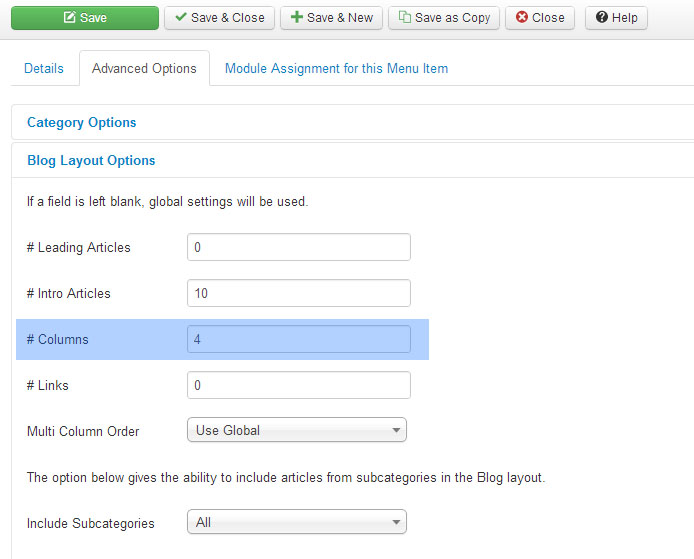This screenshot has width=694, height=559.
Task: Focus the # Intro Articles field
Action: 298,293
